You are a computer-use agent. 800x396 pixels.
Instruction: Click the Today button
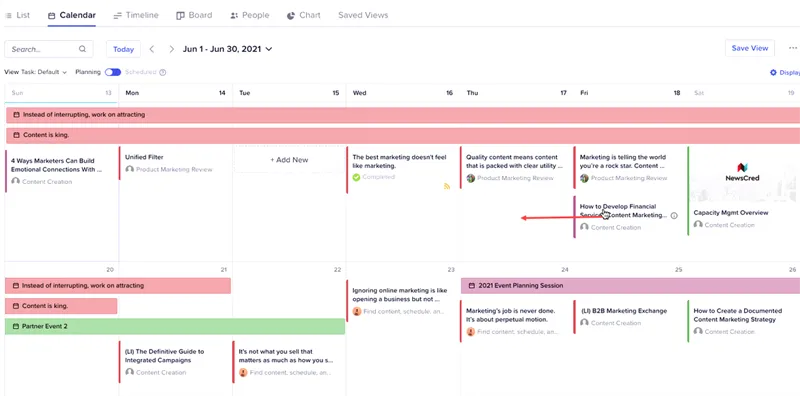(123, 49)
